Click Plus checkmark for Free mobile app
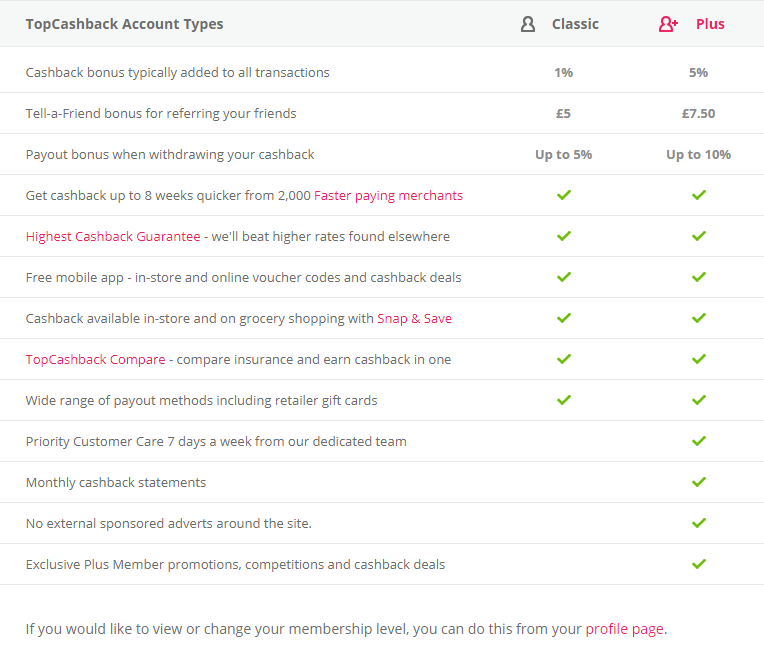This screenshot has height=665, width=764. (699, 277)
